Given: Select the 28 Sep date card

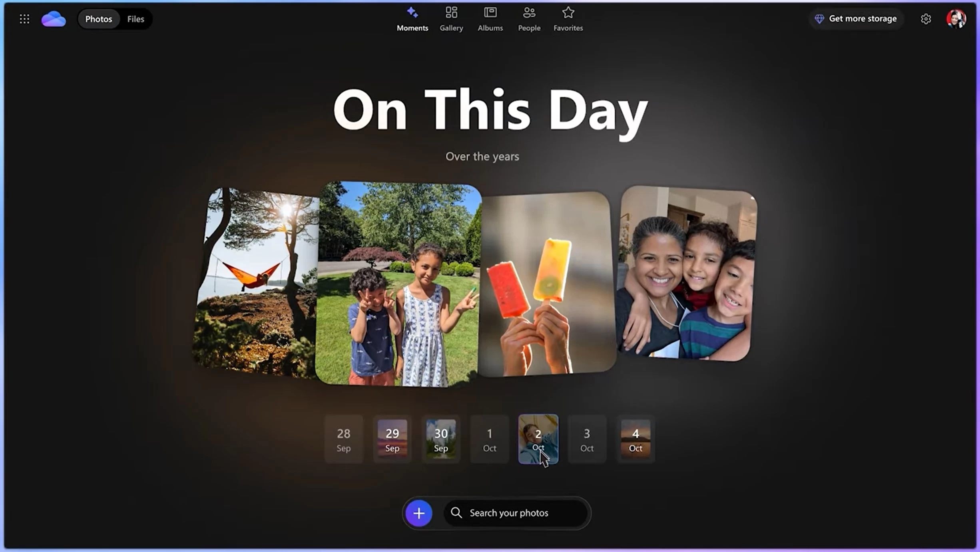Looking at the screenshot, I should click(343, 439).
